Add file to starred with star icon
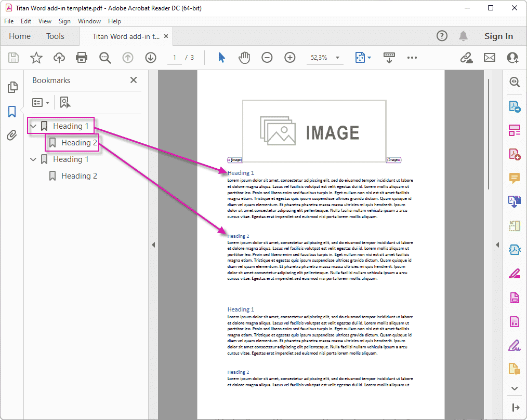This screenshot has width=527, height=420. point(36,58)
